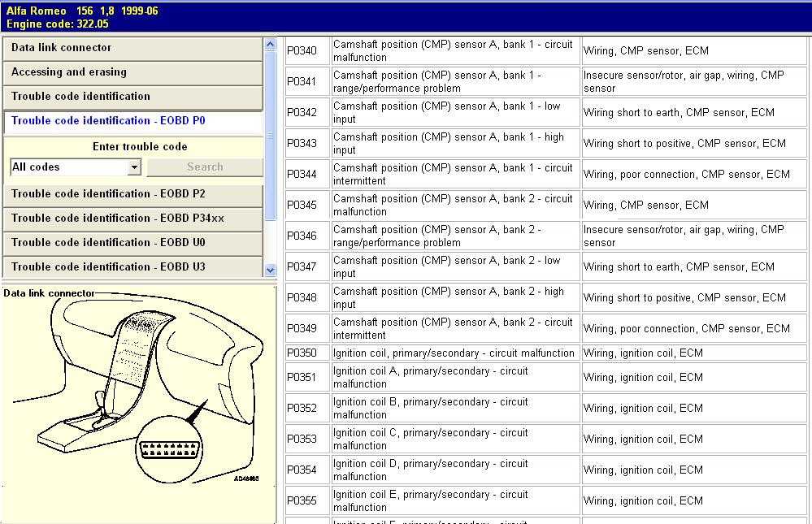The image size is (812, 524).
Task: Click 'bank 1 - high input' description
Action: (x=456, y=144)
